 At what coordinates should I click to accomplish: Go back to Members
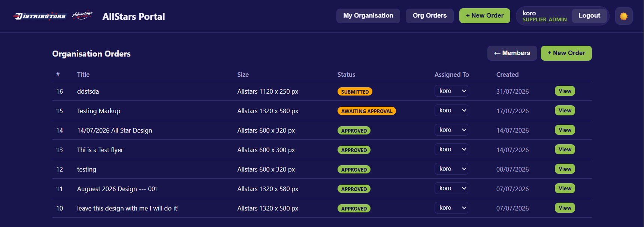point(512,53)
